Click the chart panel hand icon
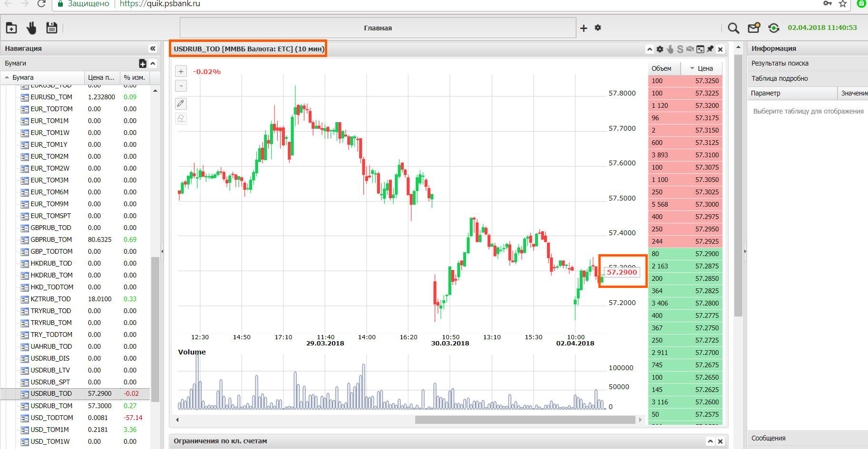868x449 pixels. pos(670,49)
